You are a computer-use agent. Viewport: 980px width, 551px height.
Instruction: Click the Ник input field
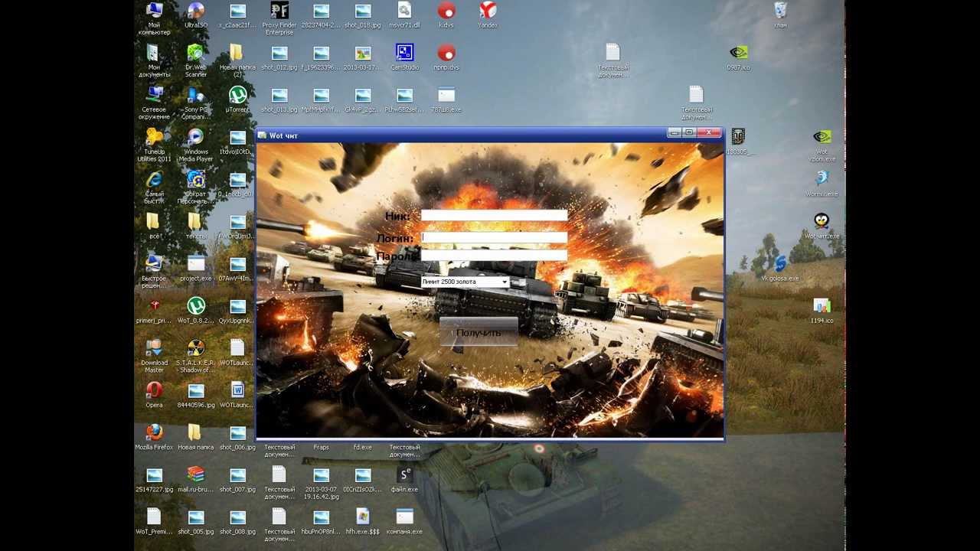point(494,217)
